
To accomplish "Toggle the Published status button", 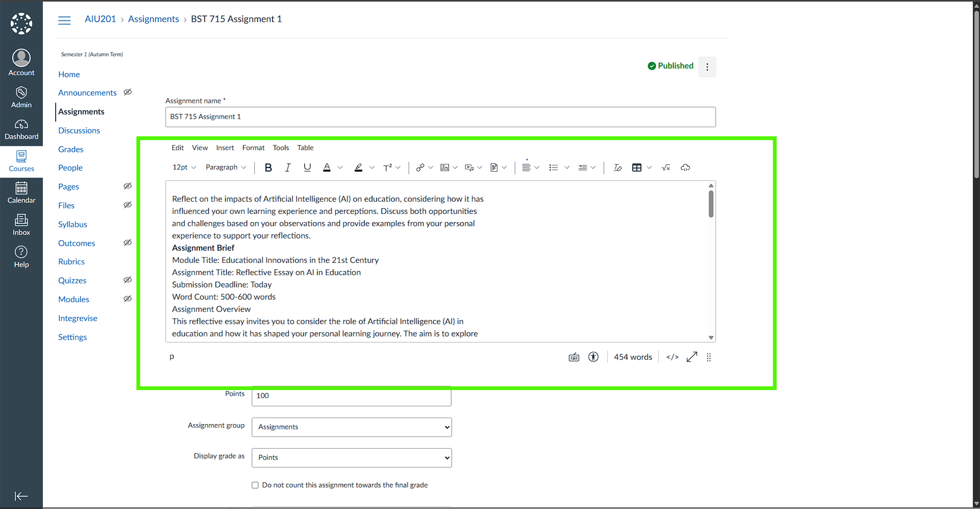I will coord(670,66).
